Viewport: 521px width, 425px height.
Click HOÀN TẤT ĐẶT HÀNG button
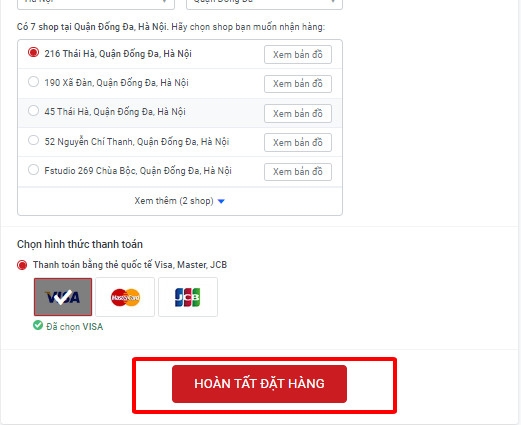click(259, 384)
